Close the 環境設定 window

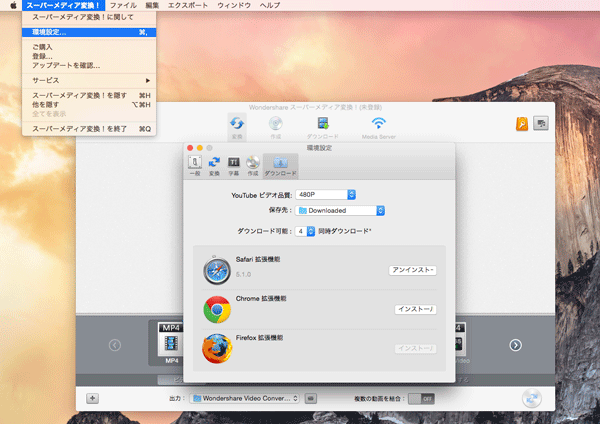(x=190, y=148)
